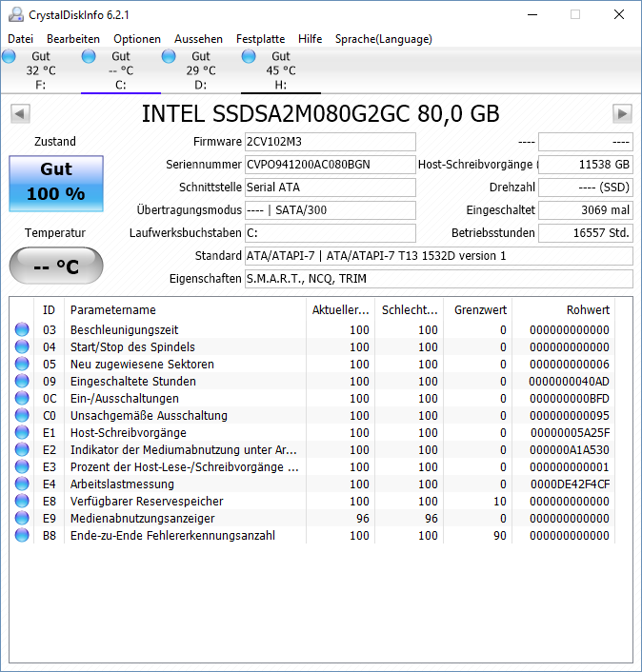Click the Standard field ATA/ATAPI-7
642x672 pixels.
[x=439, y=256]
